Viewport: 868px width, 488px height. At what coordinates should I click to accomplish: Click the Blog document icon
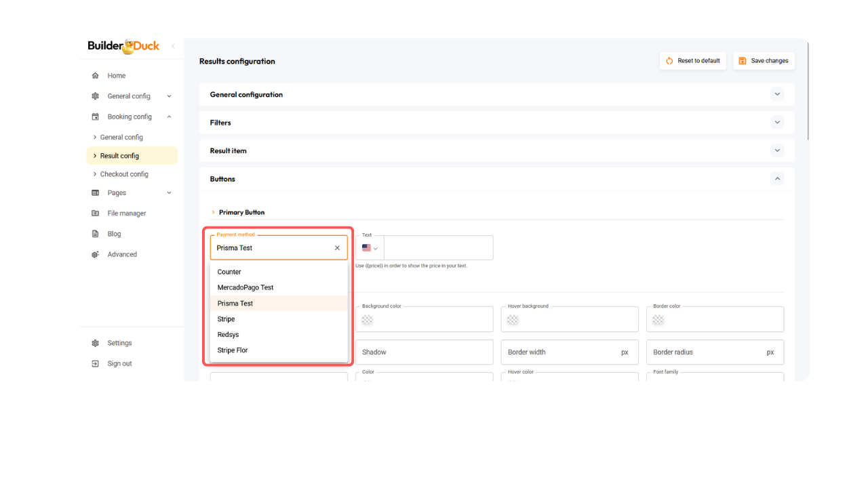tap(95, 234)
